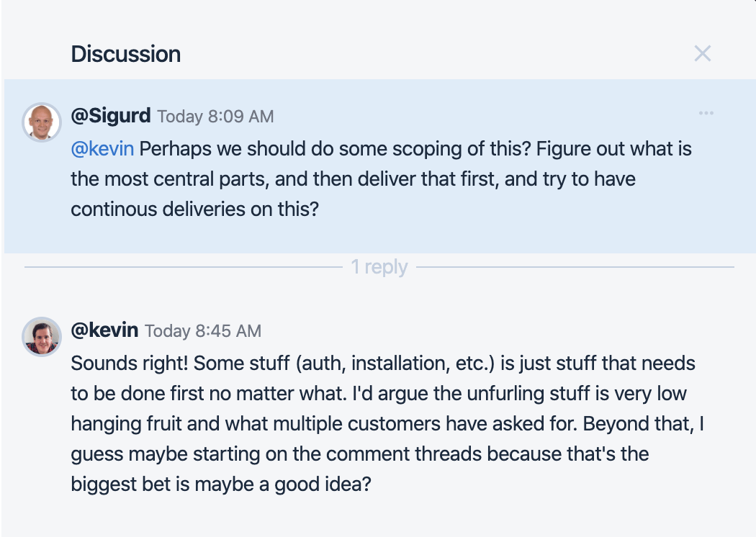The height and width of the screenshot is (537, 756).
Task: Open the more options menu on Sigurd's comment
Action: coord(706,114)
